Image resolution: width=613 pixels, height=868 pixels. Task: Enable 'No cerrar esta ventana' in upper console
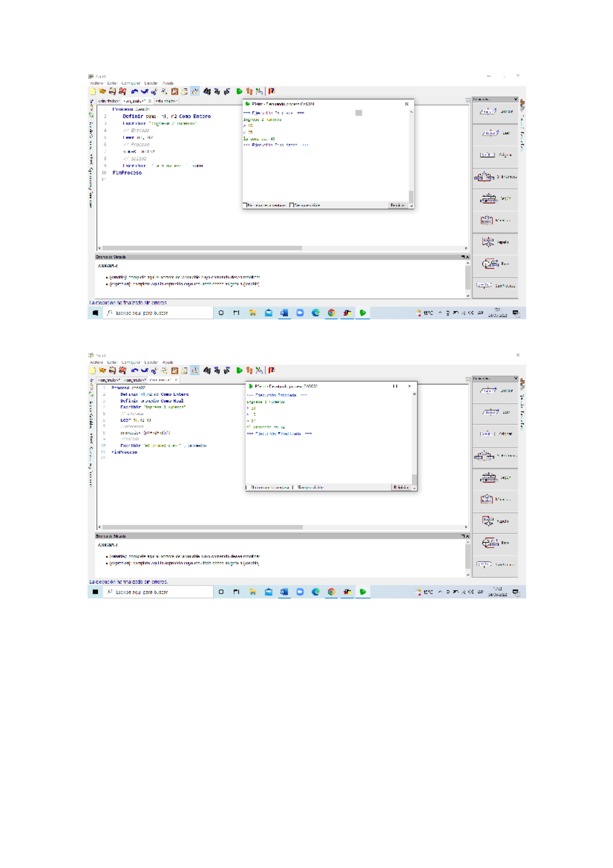(x=246, y=205)
